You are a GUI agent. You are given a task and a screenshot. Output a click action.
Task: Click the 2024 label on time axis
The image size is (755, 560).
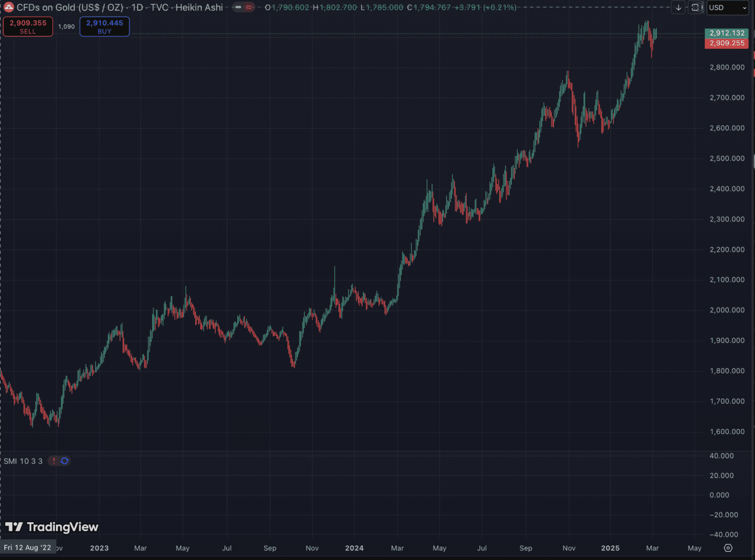point(354,548)
